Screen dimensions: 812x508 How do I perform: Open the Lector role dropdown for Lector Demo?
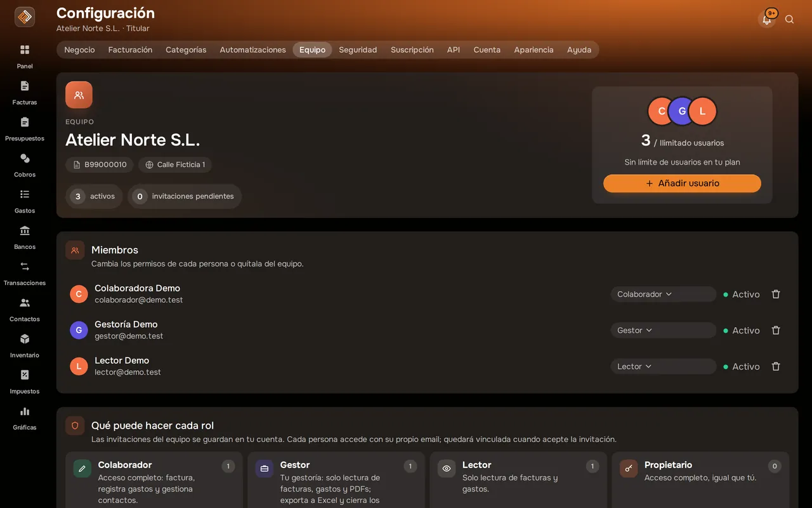[664, 366]
